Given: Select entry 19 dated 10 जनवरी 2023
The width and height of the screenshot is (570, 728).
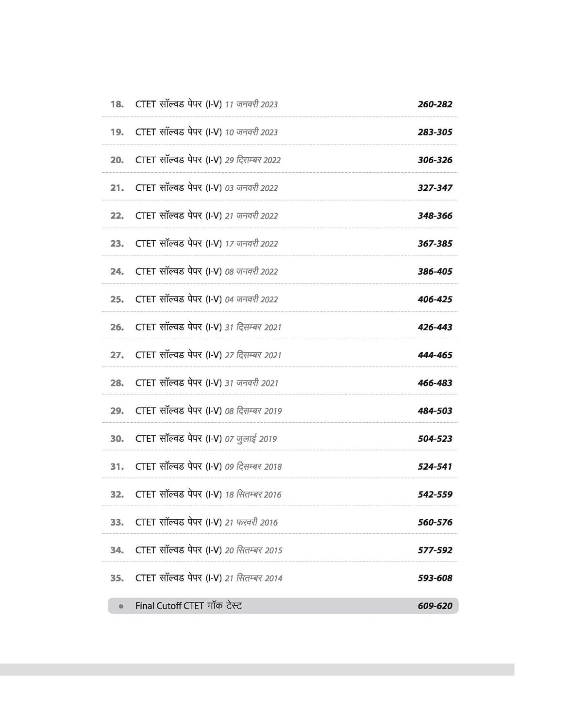Looking at the screenshot, I should (280, 132).
